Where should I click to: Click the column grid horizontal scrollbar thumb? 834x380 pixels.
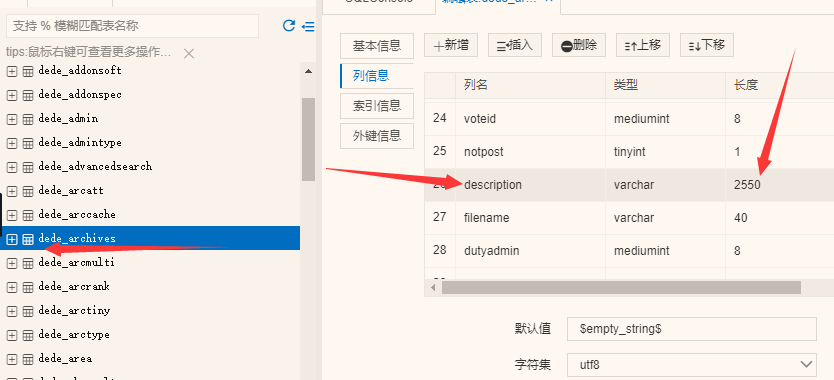pos(621,287)
